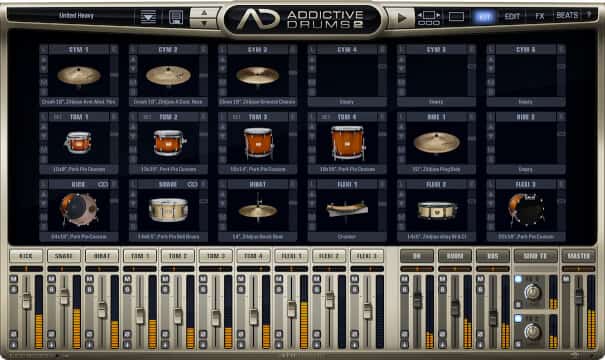Mute the Kick mixer channel
This screenshot has height=360, width=605.
(x=14, y=279)
